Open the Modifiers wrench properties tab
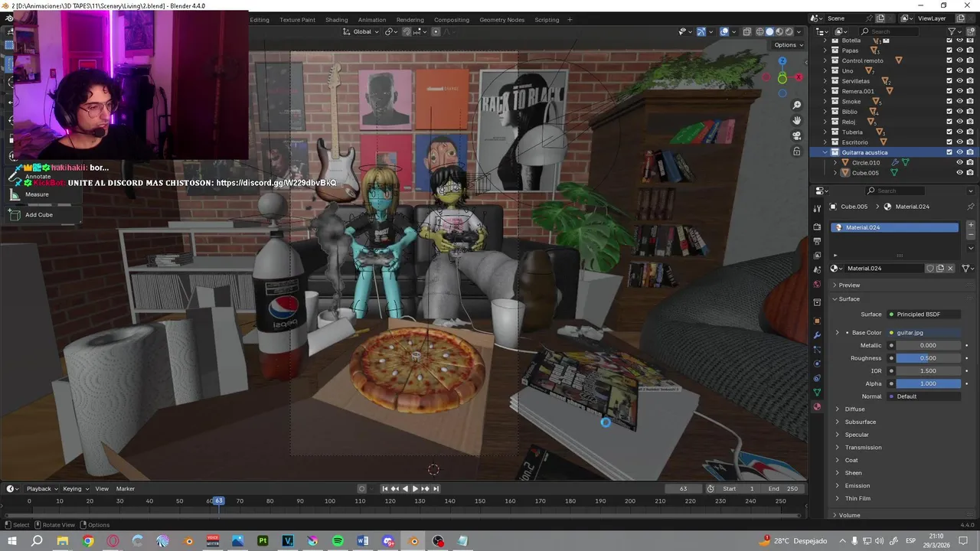 tap(817, 335)
